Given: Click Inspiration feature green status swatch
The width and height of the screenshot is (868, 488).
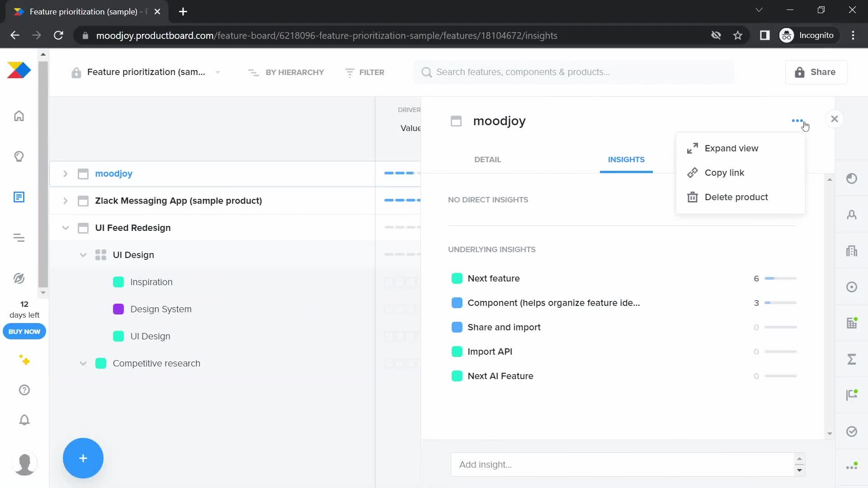Looking at the screenshot, I should [118, 282].
